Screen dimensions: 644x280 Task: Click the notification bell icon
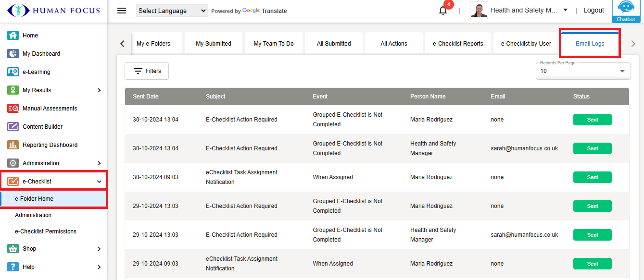click(443, 11)
